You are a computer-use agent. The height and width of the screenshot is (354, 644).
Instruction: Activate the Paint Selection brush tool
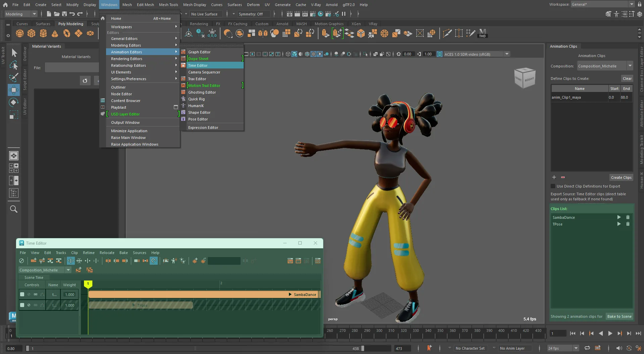pos(14,78)
